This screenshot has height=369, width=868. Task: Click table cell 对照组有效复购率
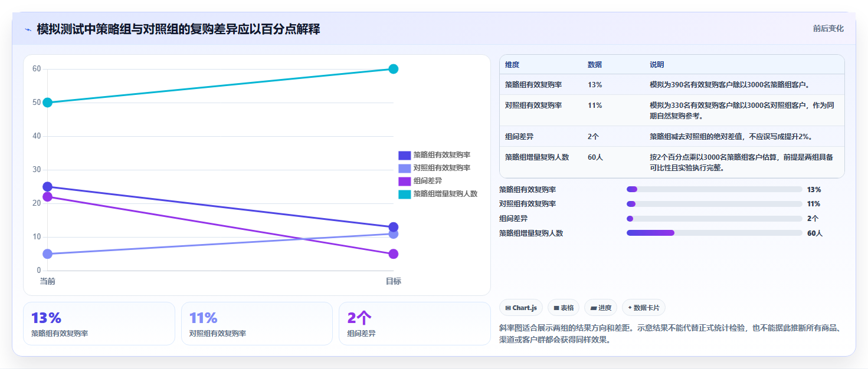tap(533, 105)
